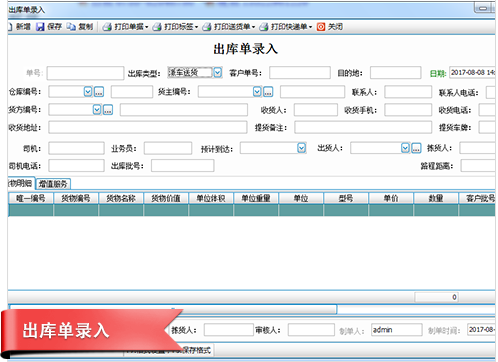Click the 货物价值 column header
498x362 pixels.
point(166,198)
